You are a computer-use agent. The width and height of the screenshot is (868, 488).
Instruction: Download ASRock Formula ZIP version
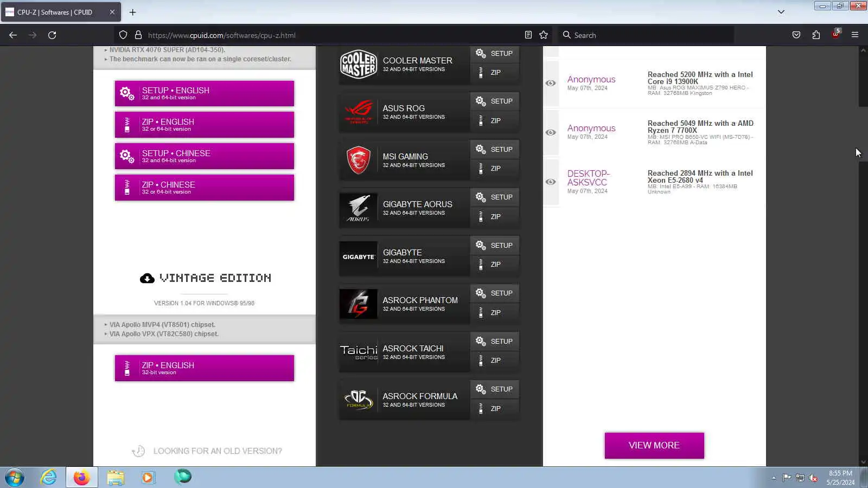click(495, 409)
